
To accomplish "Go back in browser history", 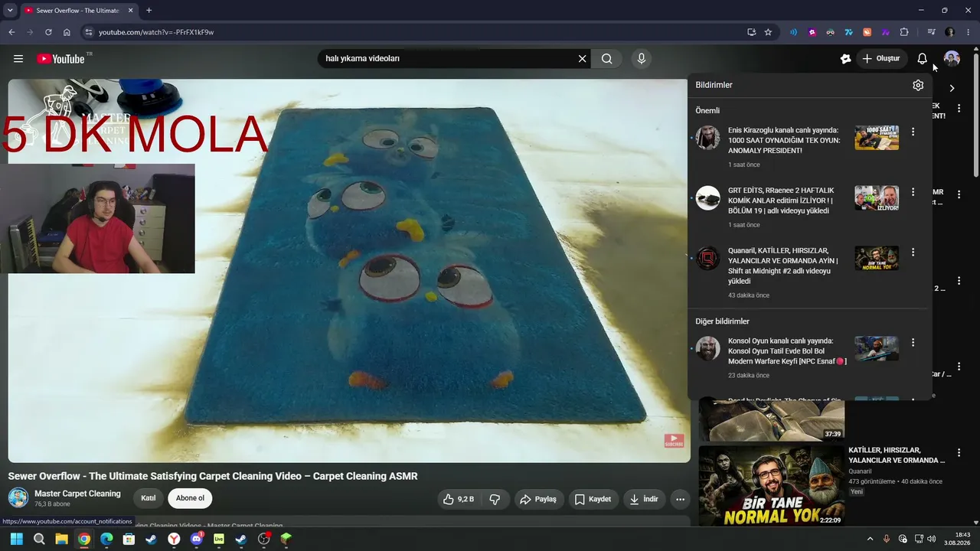I will tap(11, 32).
